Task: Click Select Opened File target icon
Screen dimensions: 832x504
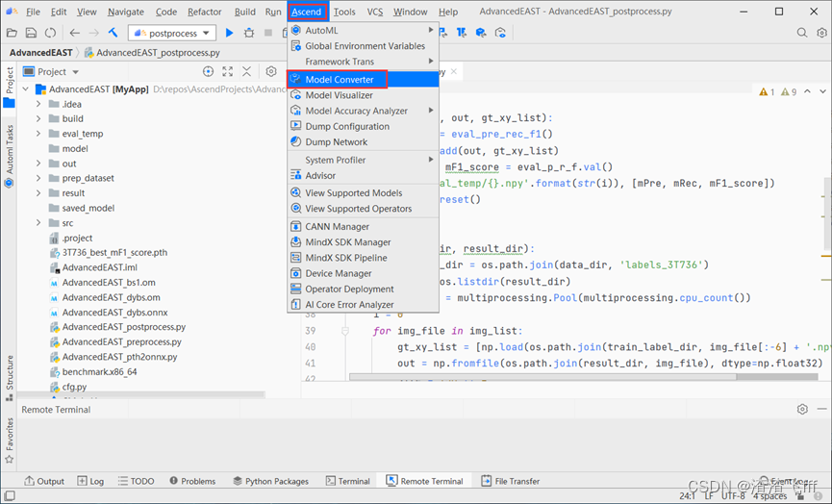Action: pyautogui.click(x=208, y=71)
